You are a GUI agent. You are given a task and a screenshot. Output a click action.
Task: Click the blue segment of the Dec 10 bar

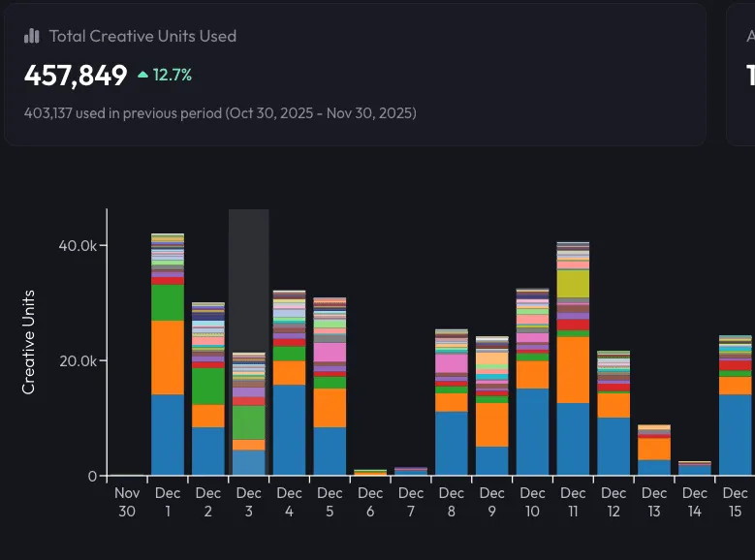pyautogui.click(x=532, y=431)
